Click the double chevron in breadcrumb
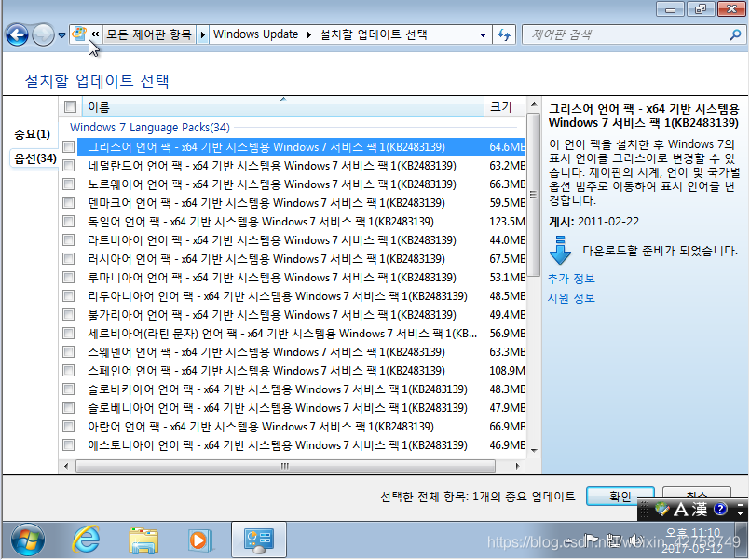Viewport: 750px width, 560px height. click(95, 34)
